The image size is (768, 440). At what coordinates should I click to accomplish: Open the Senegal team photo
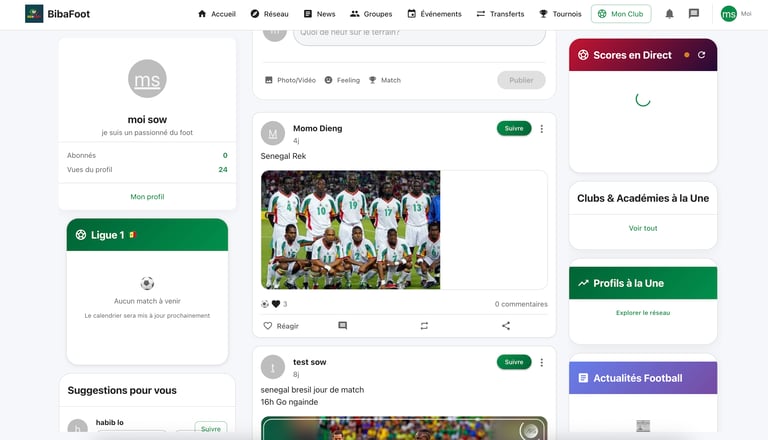pyautogui.click(x=350, y=230)
